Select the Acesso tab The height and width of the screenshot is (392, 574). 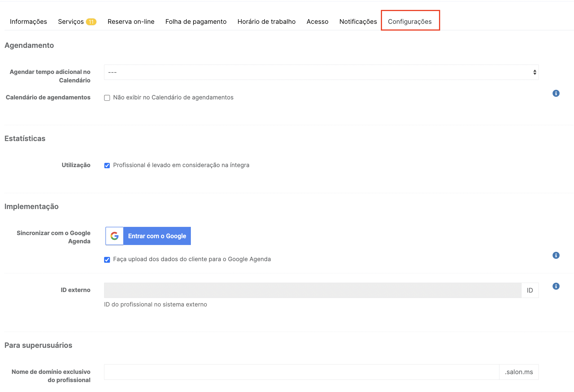point(317,22)
